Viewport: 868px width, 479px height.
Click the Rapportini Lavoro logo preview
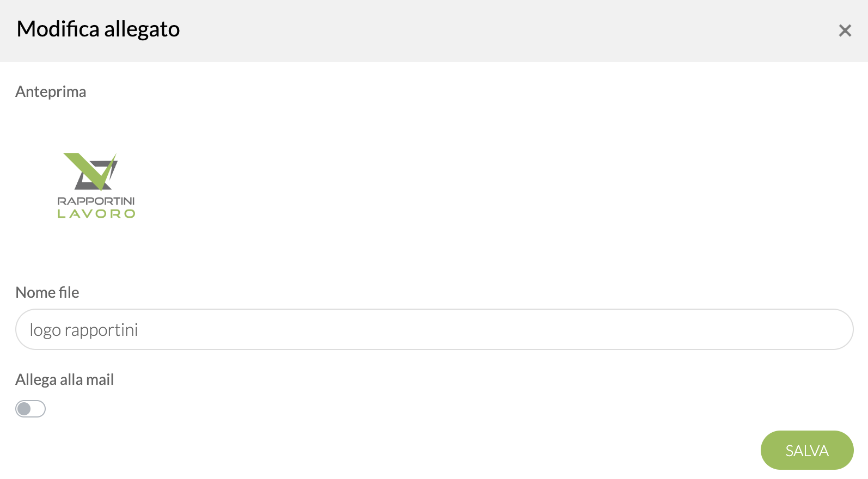(96, 185)
